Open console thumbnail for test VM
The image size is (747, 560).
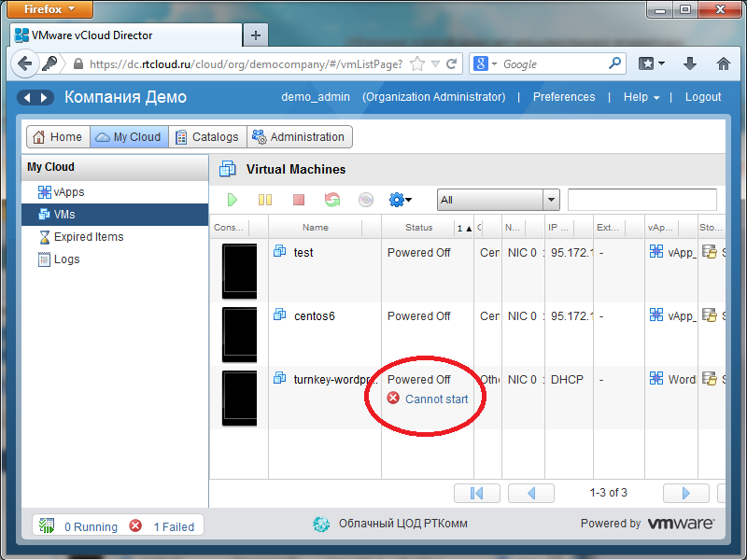[240, 271]
